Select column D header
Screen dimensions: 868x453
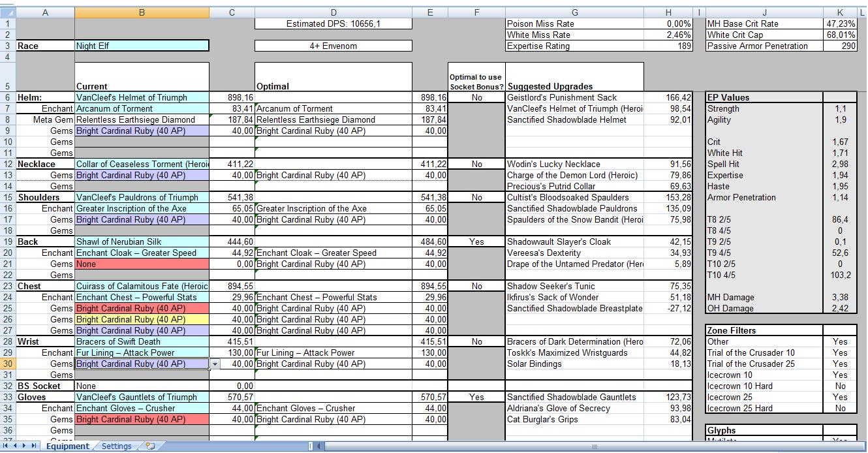tap(333, 12)
